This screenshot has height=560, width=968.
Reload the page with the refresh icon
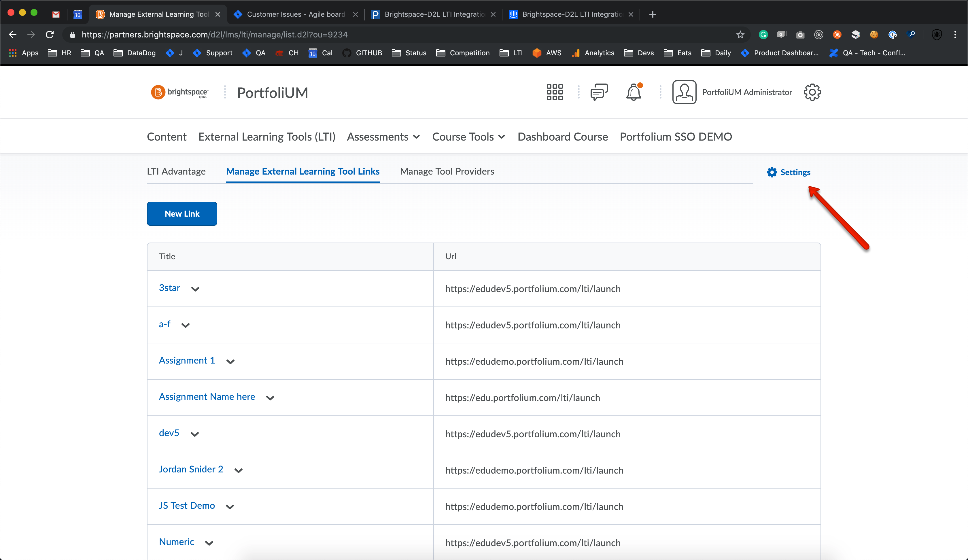pyautogui.click(x=50, y=35)
